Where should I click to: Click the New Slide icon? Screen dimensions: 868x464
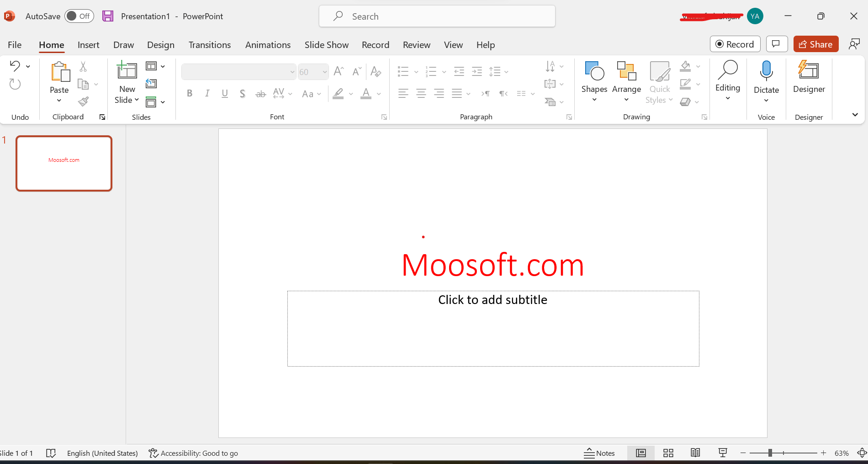point(127,71)
